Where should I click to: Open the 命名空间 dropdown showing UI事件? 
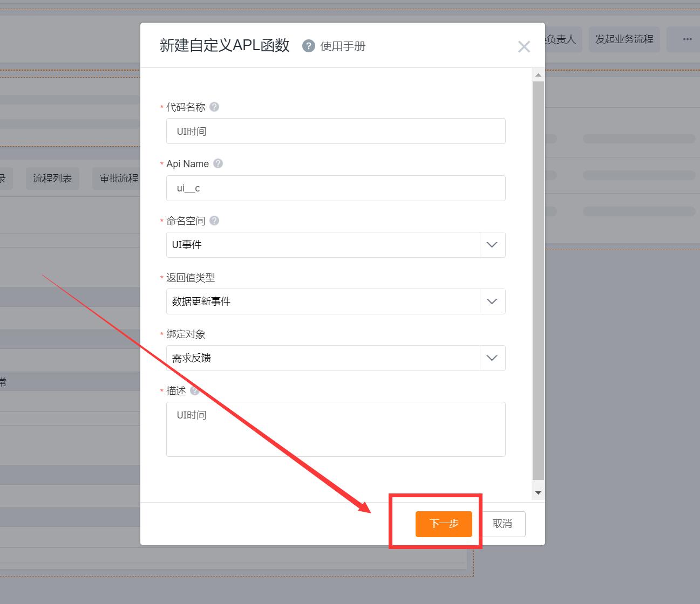click(x=336, y=245)
